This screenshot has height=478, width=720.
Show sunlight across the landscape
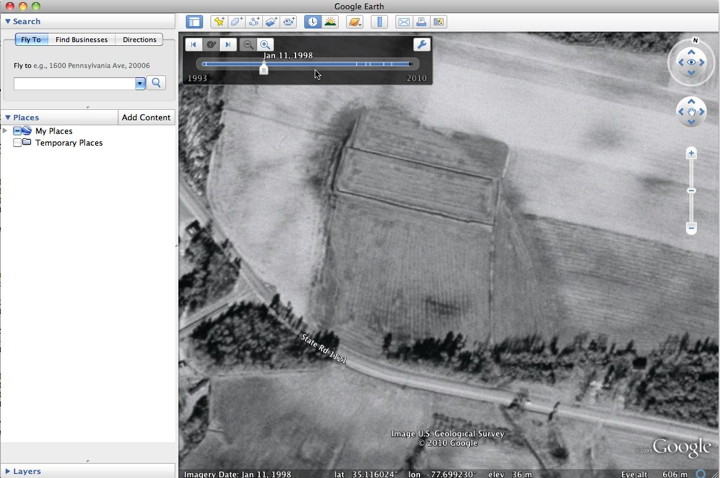[x=329, y=21]
